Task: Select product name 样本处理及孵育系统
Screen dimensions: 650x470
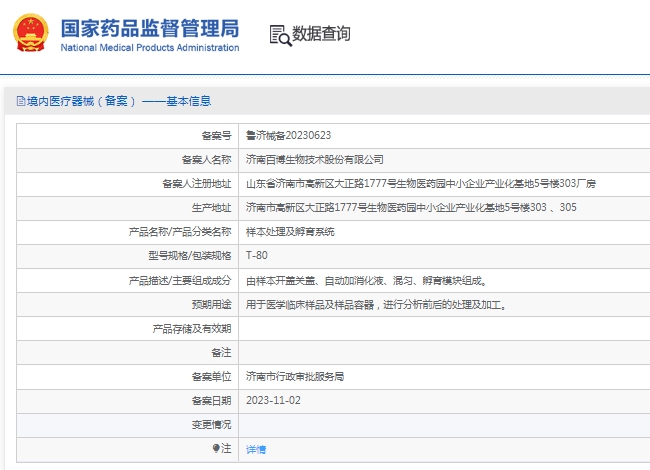Action: pyautogui.click(x=290, y=232)
